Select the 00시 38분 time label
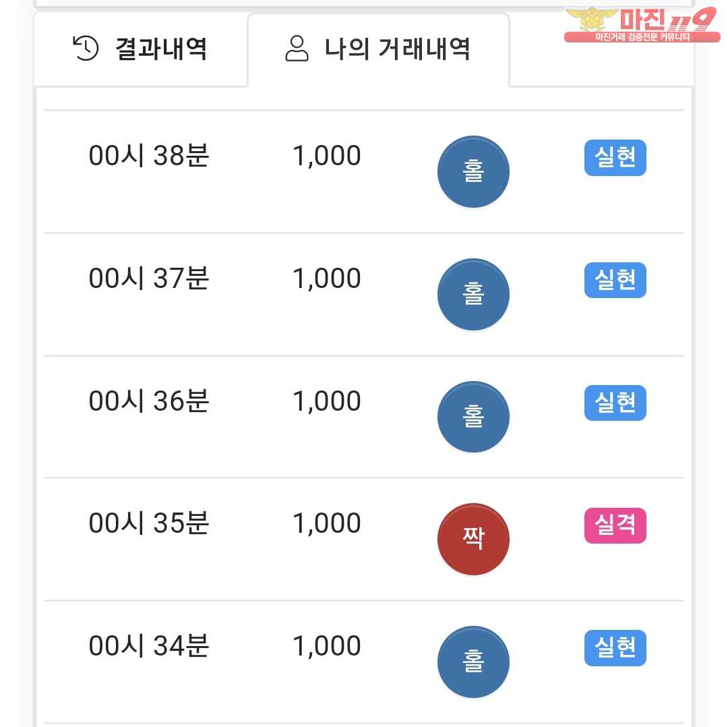Viewport: 728px width, 727px height. tap(149, 156)
